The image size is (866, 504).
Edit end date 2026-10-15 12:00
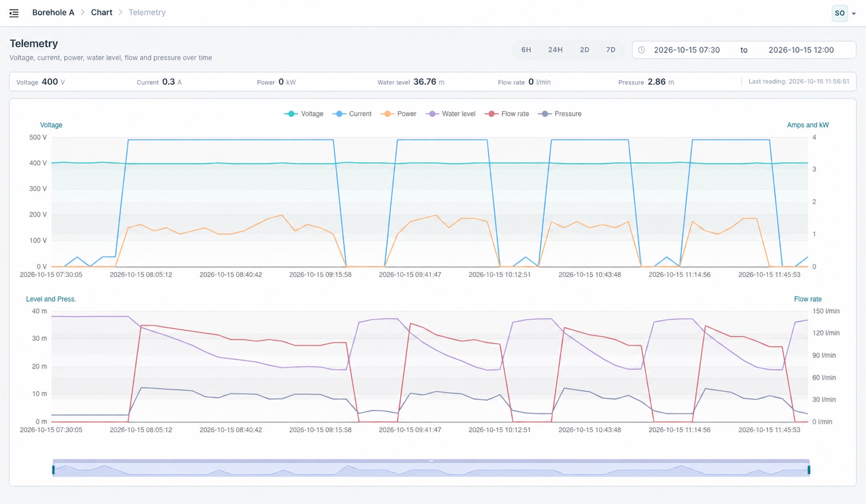tap(801, 50)
